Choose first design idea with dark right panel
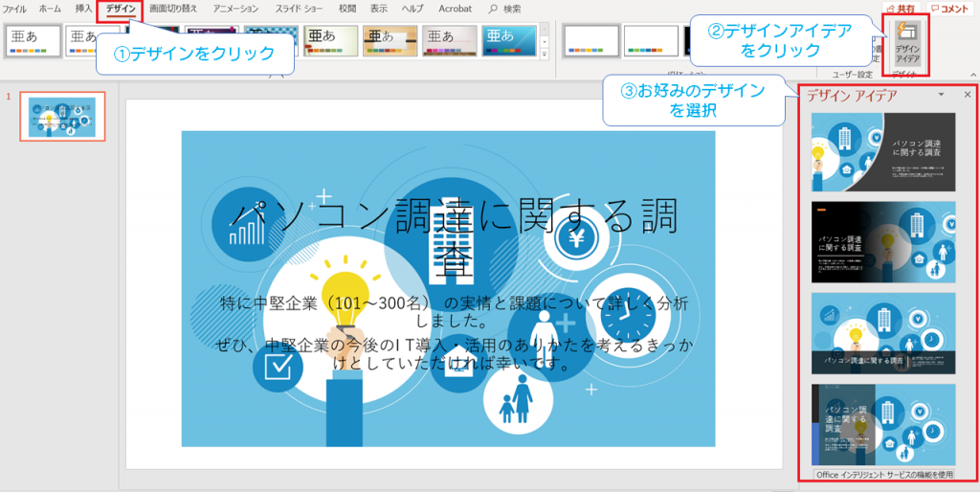Viewport: 980px width, 492px height. coord(883,152)
